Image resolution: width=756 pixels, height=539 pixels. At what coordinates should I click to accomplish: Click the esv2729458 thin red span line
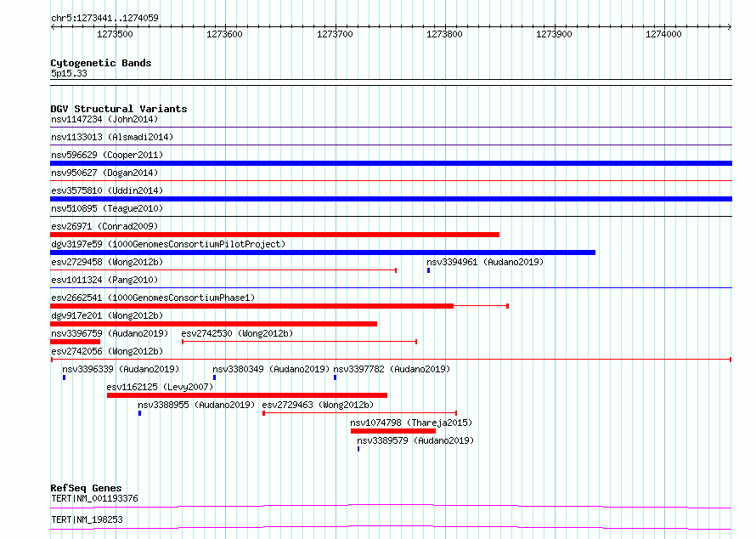tap(223, 270)
